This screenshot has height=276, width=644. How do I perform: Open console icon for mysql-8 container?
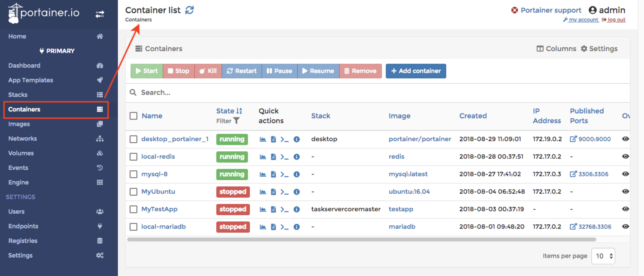coord(284,174)
